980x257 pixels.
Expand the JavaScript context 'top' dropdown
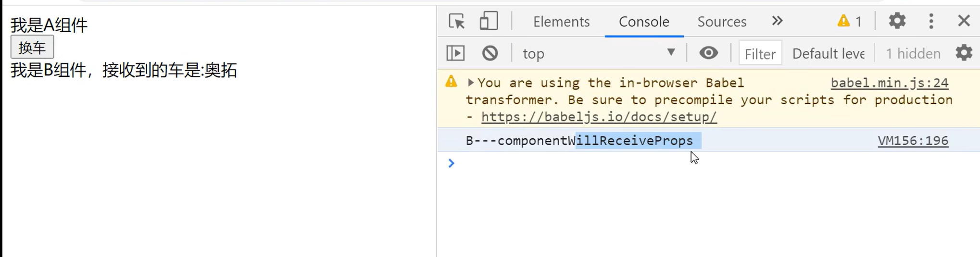pyautogui.click(x=599, y=53)
